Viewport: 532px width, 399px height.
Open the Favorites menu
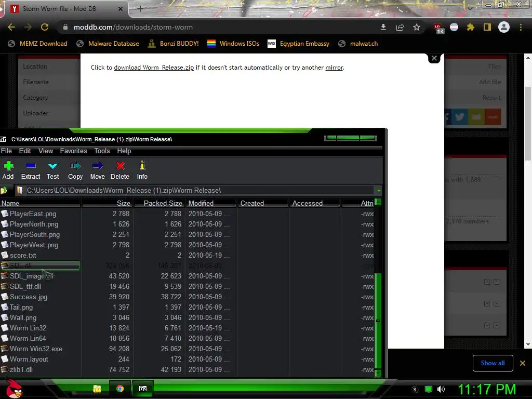click(73, 151)
